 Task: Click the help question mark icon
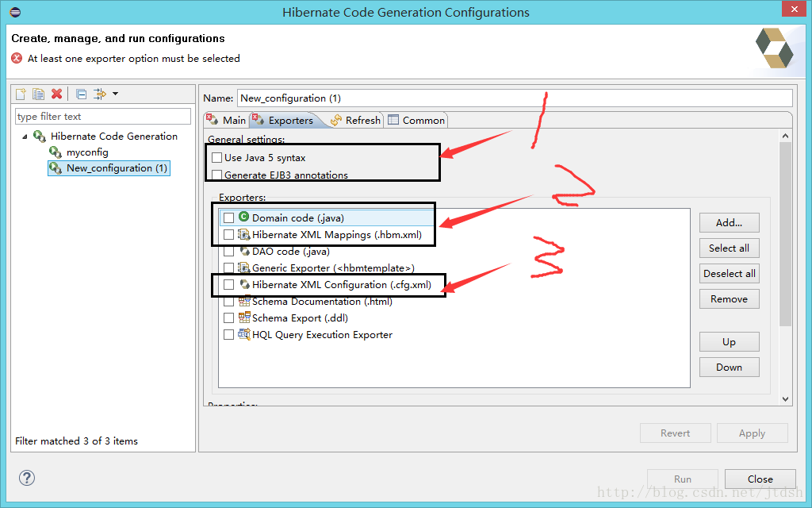(x=27, y=477)
